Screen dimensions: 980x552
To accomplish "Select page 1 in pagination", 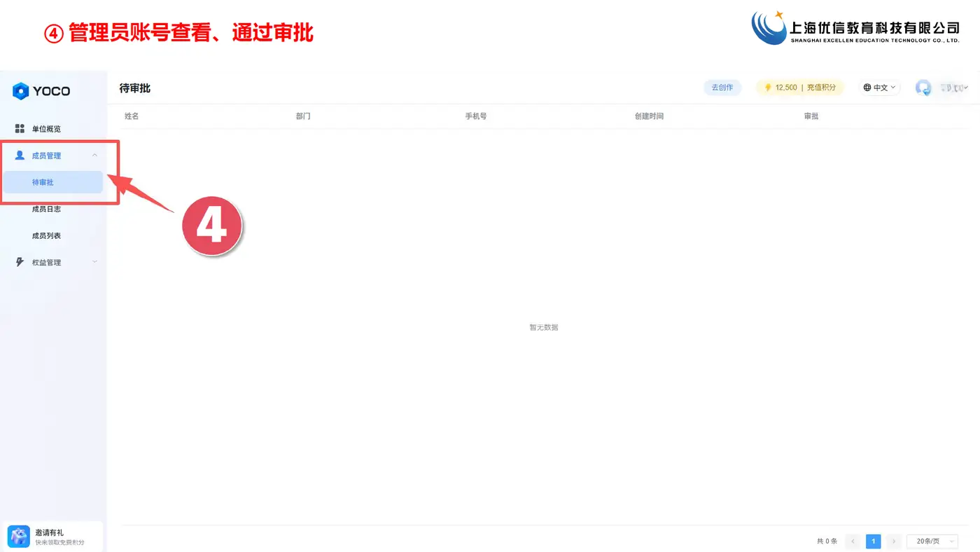I will click(x=873, y=541).
